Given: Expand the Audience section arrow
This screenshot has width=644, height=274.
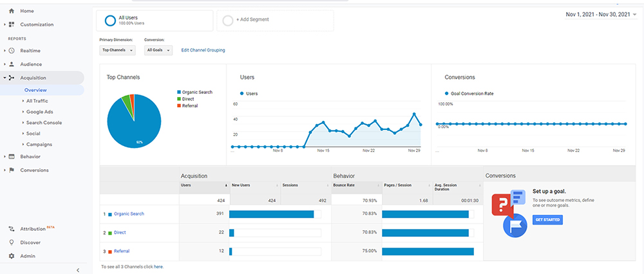Looking at the screenshot, I should pos(5,64).
